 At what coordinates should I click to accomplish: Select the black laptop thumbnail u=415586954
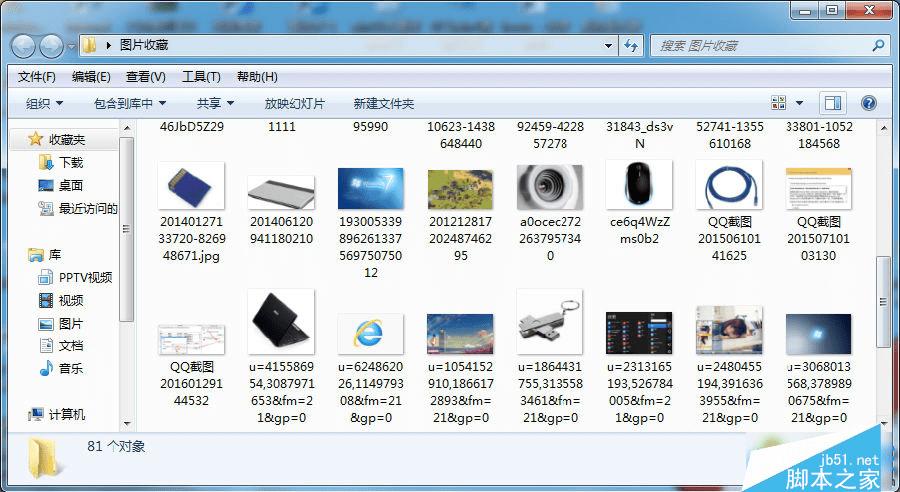pos(281,322)
